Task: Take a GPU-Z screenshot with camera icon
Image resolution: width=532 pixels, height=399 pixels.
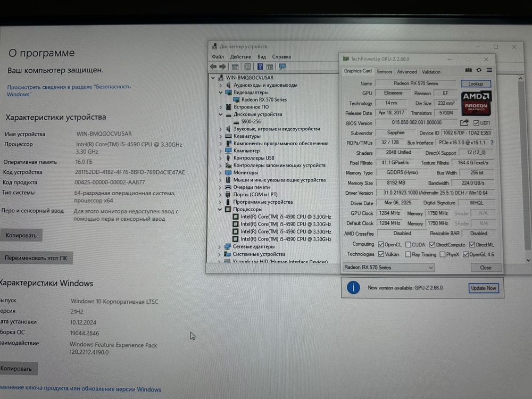Action: tap(468, 70)
